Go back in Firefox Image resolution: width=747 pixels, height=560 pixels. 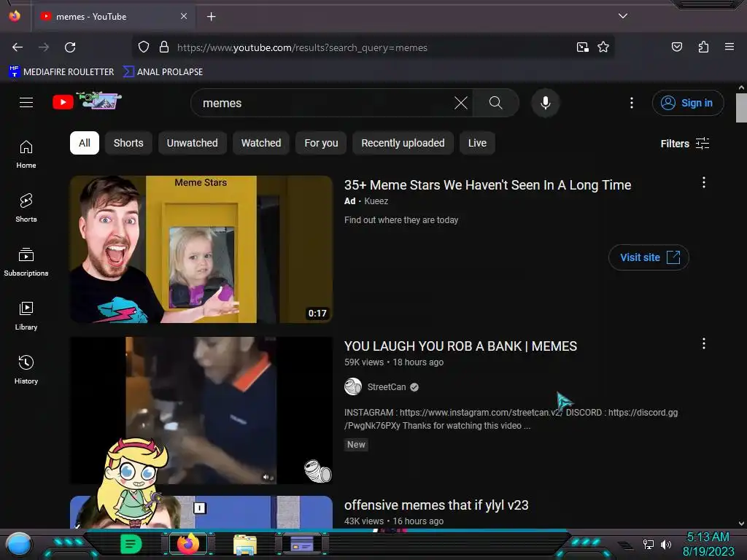tap(18, 47)
